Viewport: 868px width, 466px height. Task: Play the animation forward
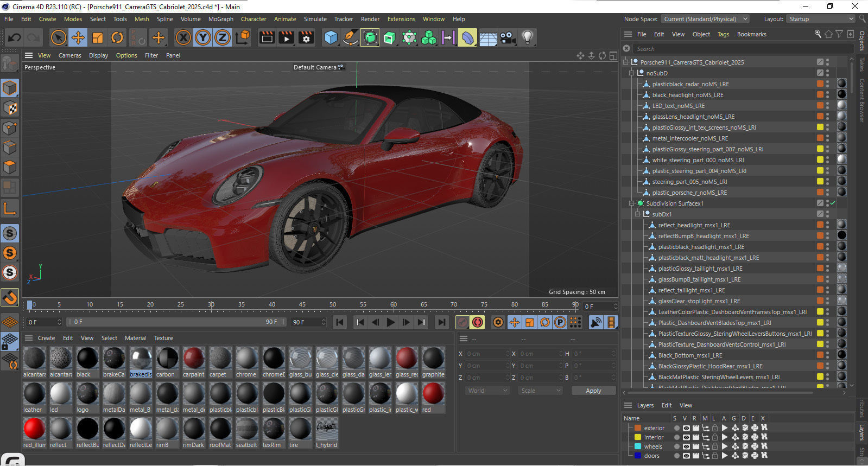click(390, 322)
